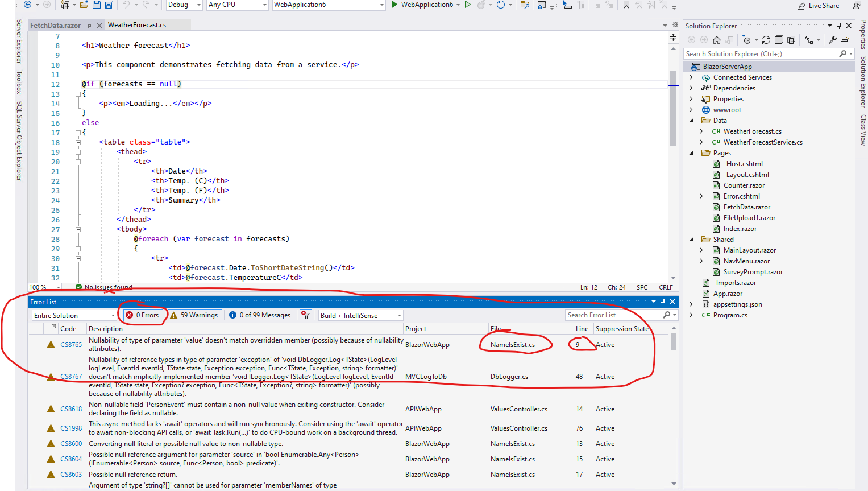Open the Error List filter icon

click(305, 315)
